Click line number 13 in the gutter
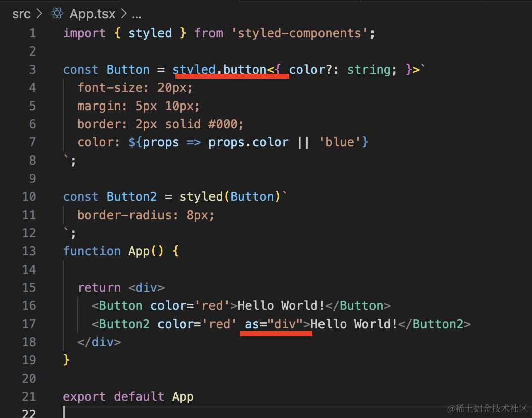532x418 pixels. pos(29,251)
